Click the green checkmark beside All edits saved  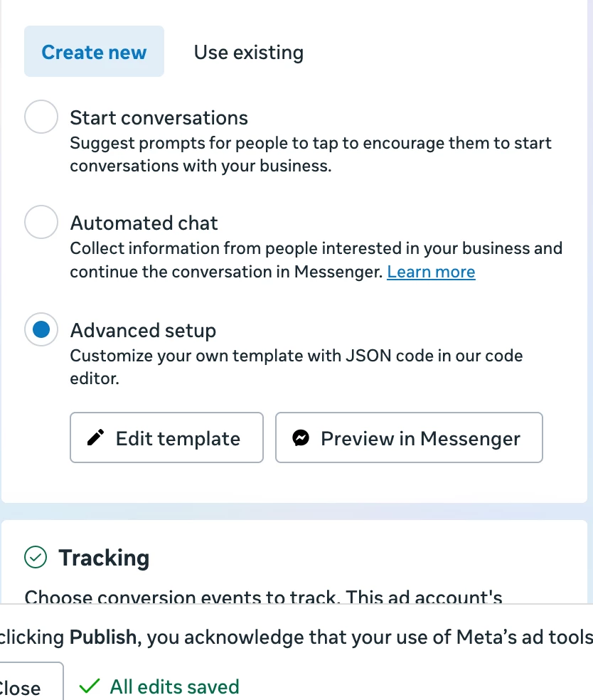tap(89, 686)
